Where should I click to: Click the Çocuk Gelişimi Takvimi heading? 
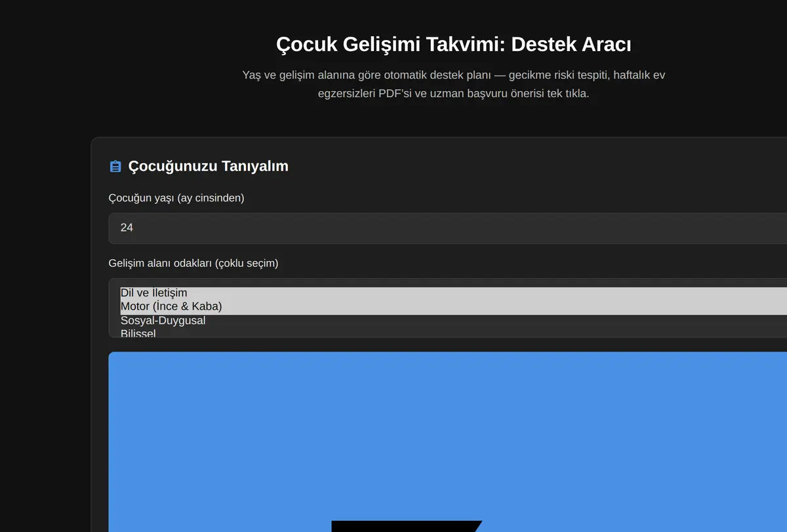tap(454, 45)
